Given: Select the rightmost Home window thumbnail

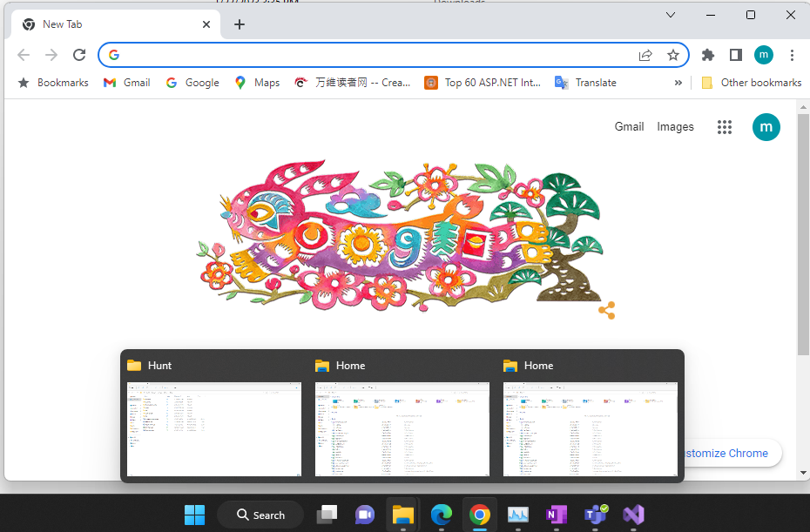Looking at the screenshot, I should coord(590,428).
